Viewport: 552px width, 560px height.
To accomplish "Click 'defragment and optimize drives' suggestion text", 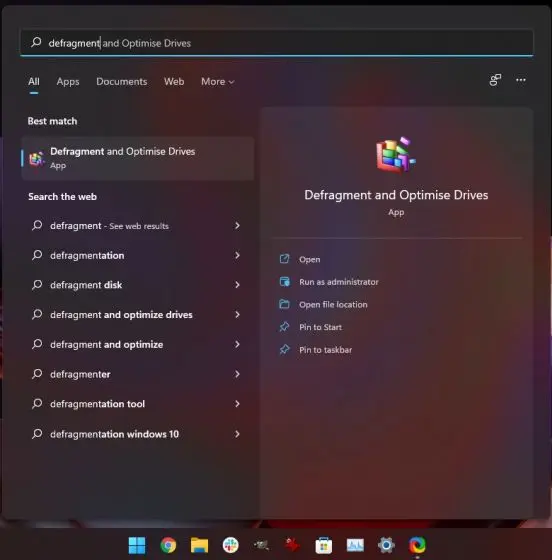I will (121, 315).
